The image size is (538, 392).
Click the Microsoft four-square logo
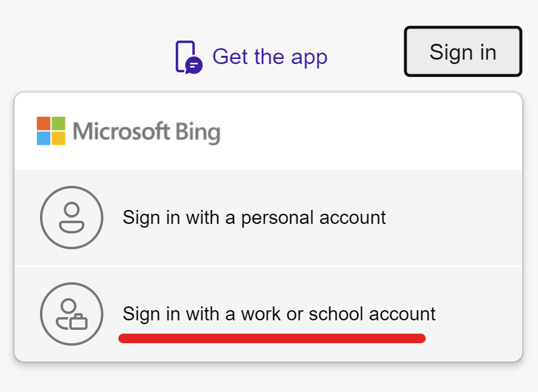pos(49,131)
